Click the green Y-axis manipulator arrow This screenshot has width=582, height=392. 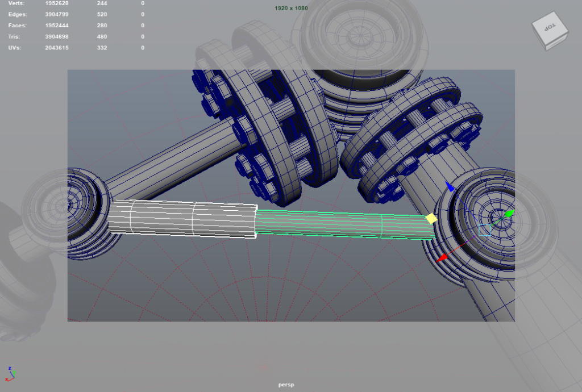510,213
